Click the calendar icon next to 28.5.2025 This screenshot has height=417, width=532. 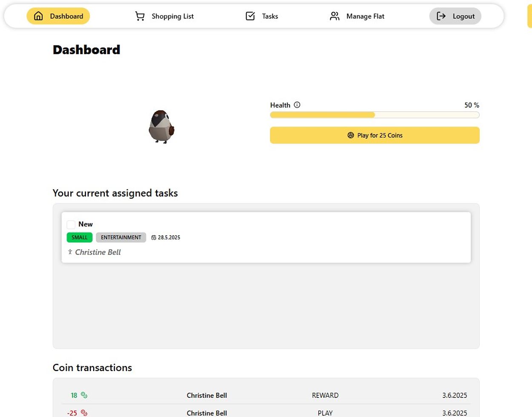pyautogui.click(x=154, y=237)
